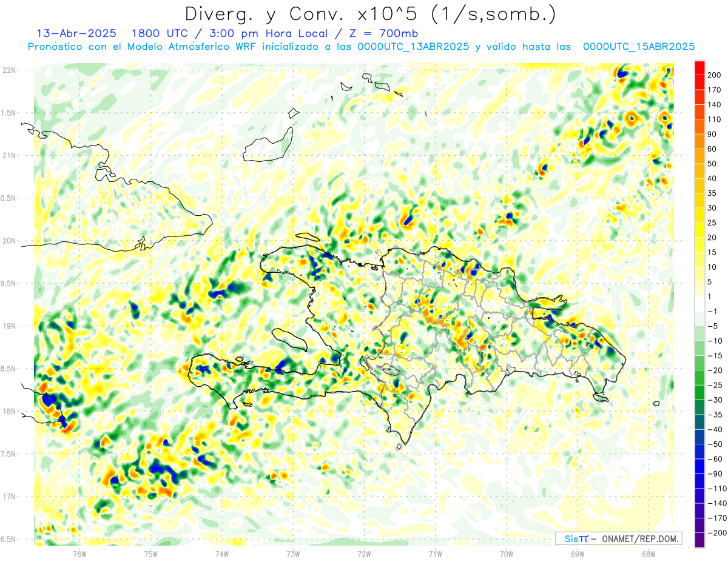Click the '74W' longitude label
Image resolution: width=728 pixels, height=562 pixels.
(x=221, y=554)
